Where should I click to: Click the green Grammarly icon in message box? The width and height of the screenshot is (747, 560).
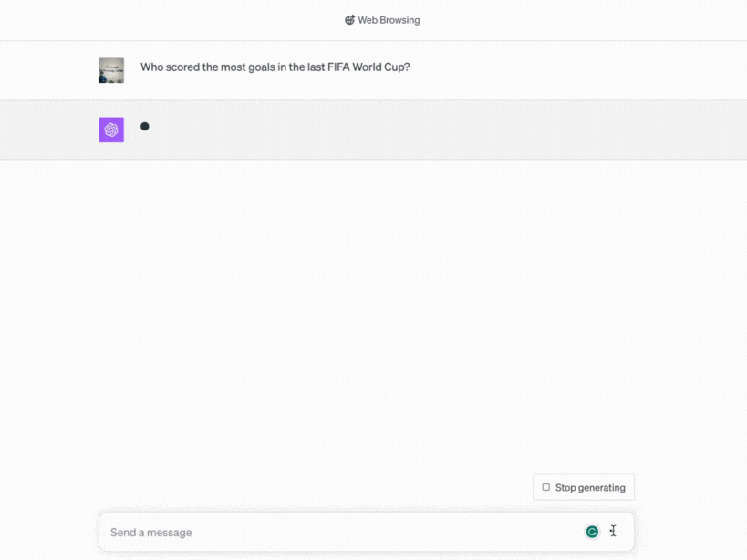click(592, 532)
